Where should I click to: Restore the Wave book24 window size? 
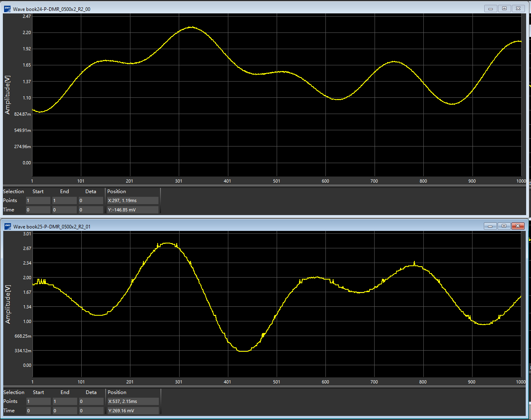pyautogui.click(x=504, y=9)
